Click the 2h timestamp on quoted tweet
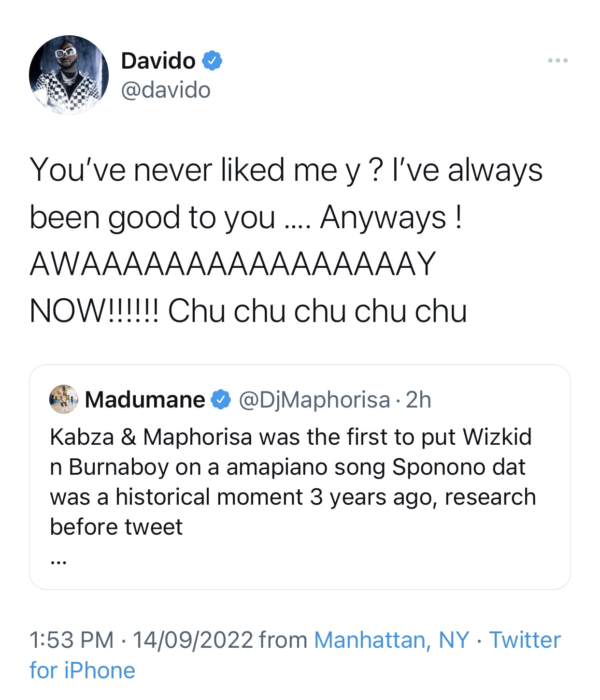 pyautogui.click(x=418, y=400)
